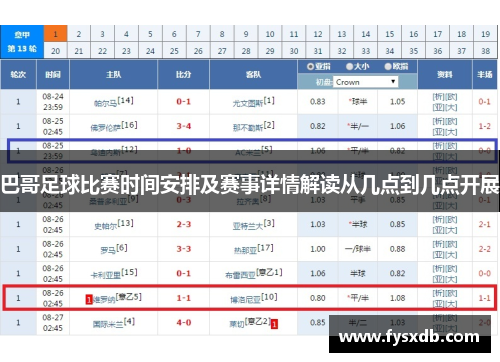
Task: Open round 33 tab
Action: tap(366, 51)
